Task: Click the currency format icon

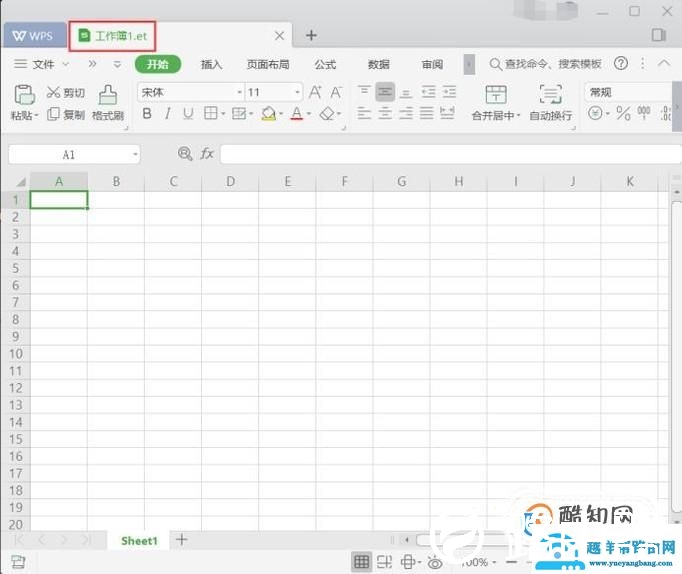Action: coord(595,113)
